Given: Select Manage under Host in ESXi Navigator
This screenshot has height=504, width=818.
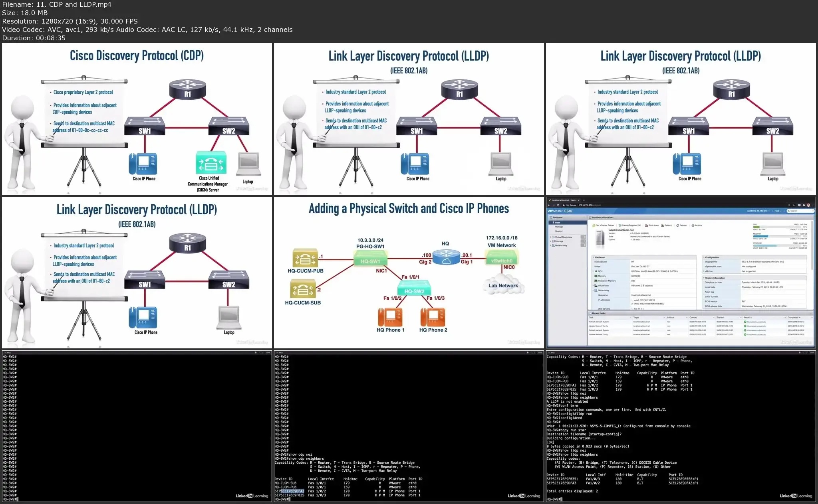Looking at the screenshot, I should coord(559,227).
